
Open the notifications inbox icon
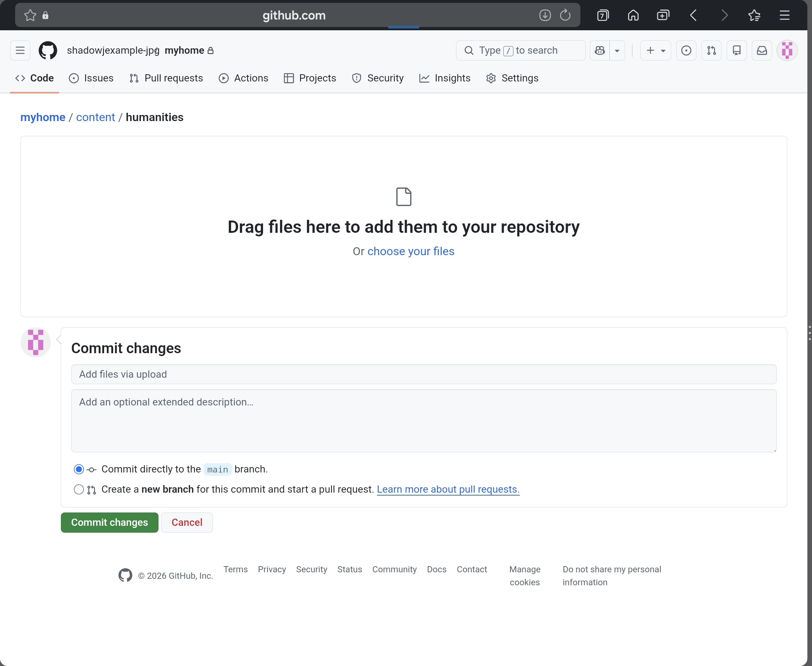tap(762, 50)
